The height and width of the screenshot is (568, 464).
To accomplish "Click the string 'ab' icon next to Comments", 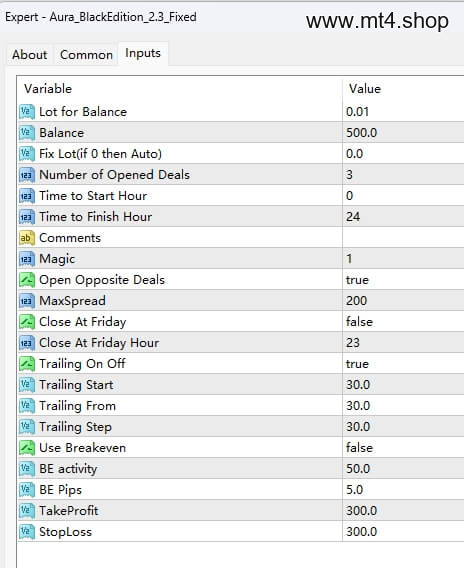I will (27, 238).
